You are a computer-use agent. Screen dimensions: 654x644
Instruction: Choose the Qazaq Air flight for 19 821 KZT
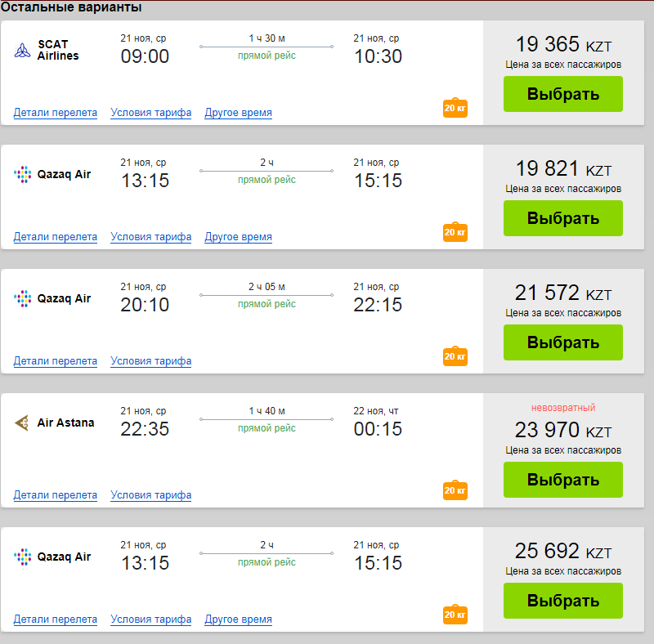point(563,218)
